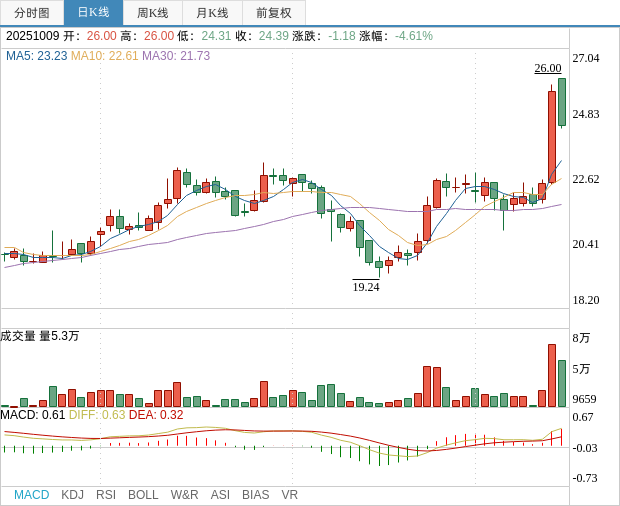Viewport: 620px width, 506px height.
Task: Select the MACD indicator tab
Action: click(x=31, y=495)
